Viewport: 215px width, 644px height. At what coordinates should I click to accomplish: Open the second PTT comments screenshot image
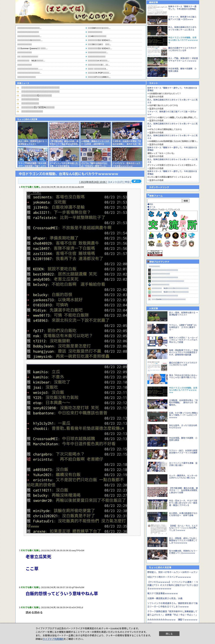point(77,449)
